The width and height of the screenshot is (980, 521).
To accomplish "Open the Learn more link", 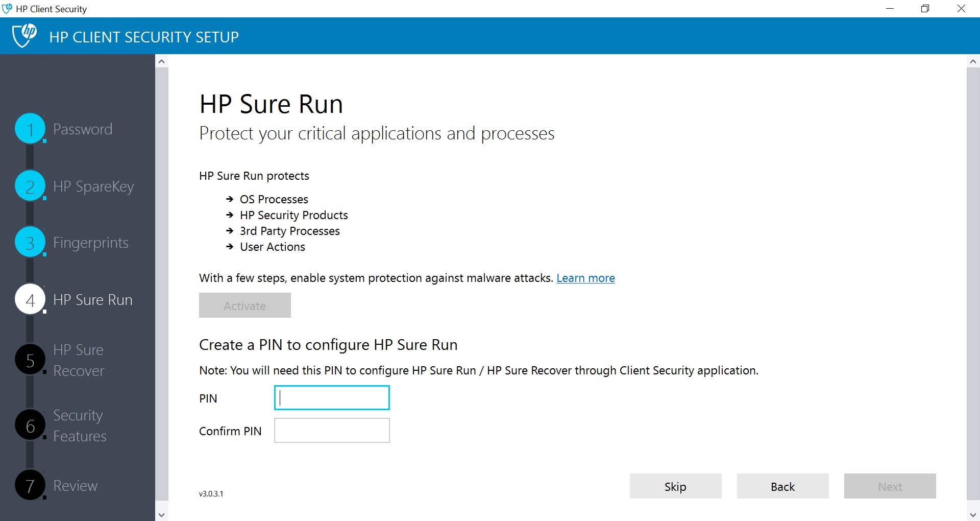I will 585,278.
